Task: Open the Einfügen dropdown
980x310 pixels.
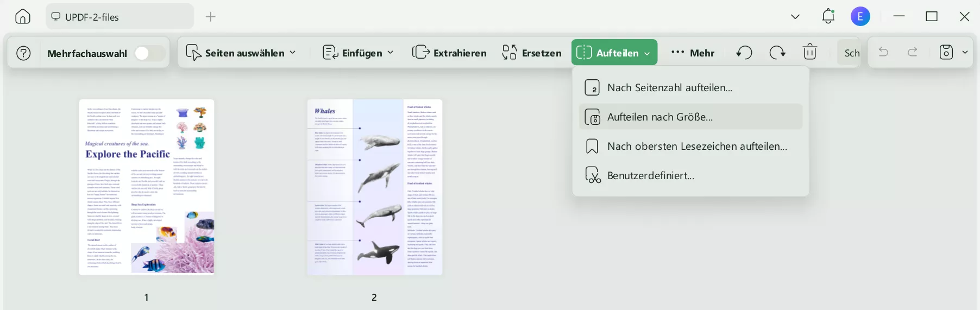Action: click(x=358, y=53)
